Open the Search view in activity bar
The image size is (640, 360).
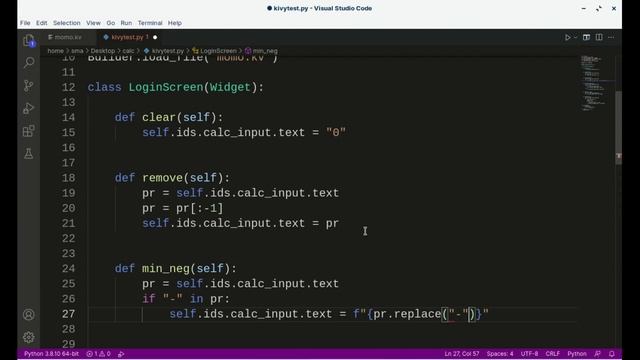[x=29, y=62]
